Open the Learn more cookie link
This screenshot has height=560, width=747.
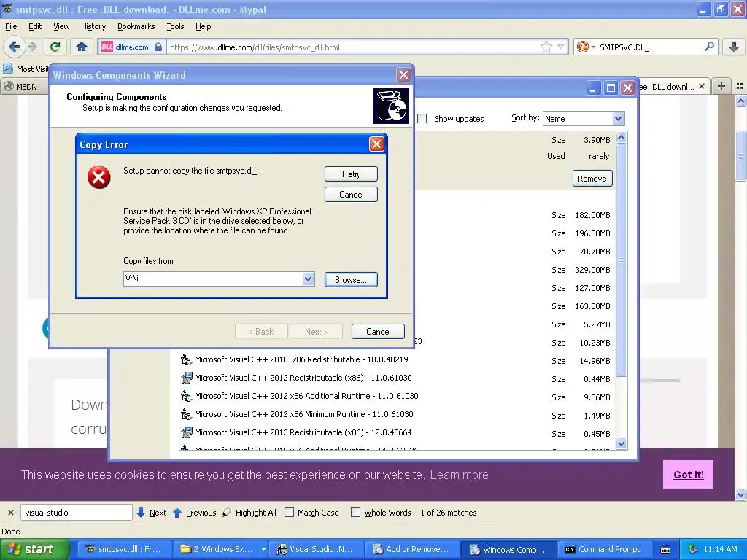point(460,475)
